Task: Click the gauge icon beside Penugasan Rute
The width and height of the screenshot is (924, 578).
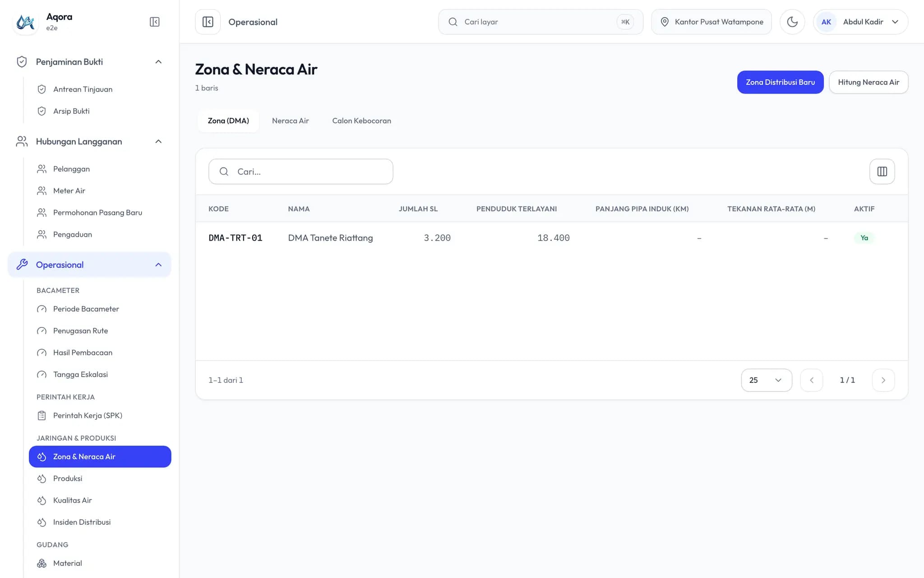Action: [42, 331]
